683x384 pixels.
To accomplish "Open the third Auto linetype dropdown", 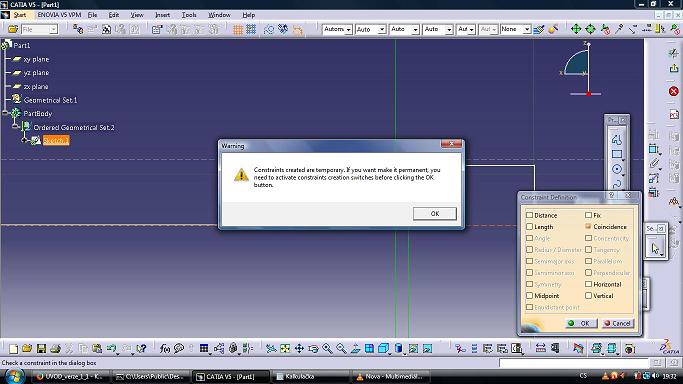I will 404,29.
